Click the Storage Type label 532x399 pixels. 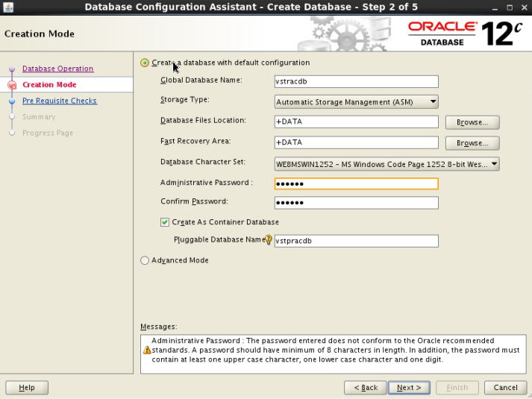[184, 100]
